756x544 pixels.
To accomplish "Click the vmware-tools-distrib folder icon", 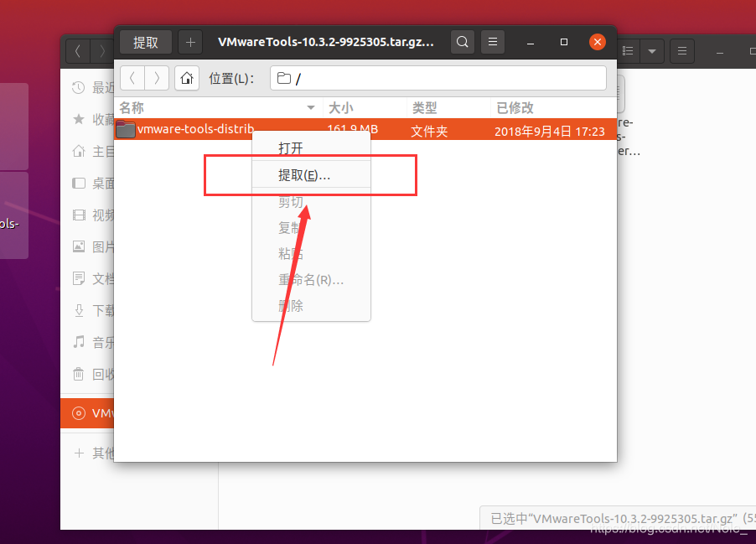I will 126,129.
